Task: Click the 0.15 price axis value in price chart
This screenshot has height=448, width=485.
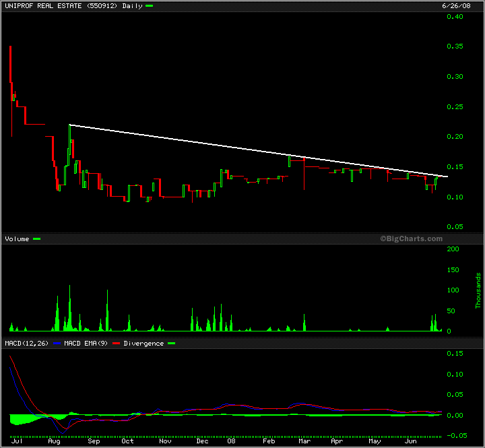Action: click(455, 167)
